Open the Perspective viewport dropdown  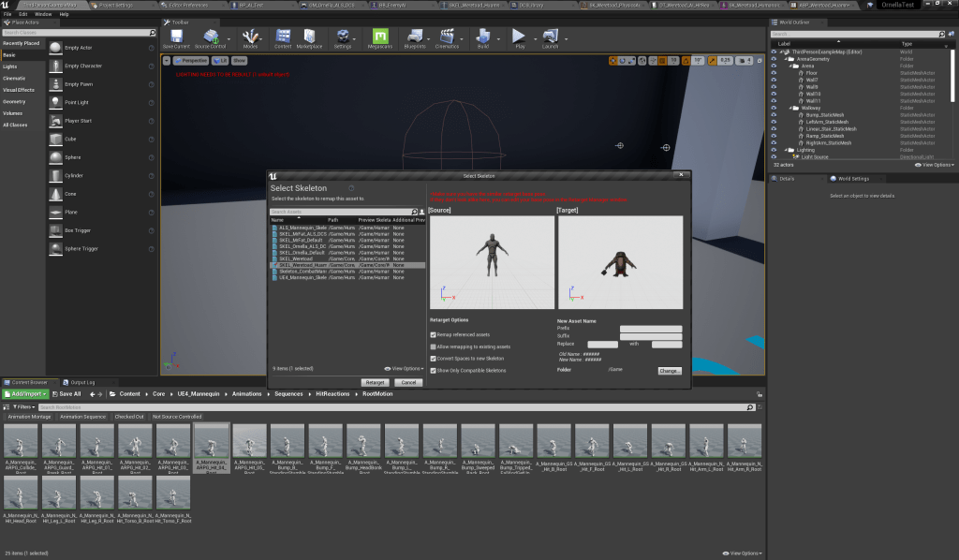pyautogui.click(x=190, y=60)
